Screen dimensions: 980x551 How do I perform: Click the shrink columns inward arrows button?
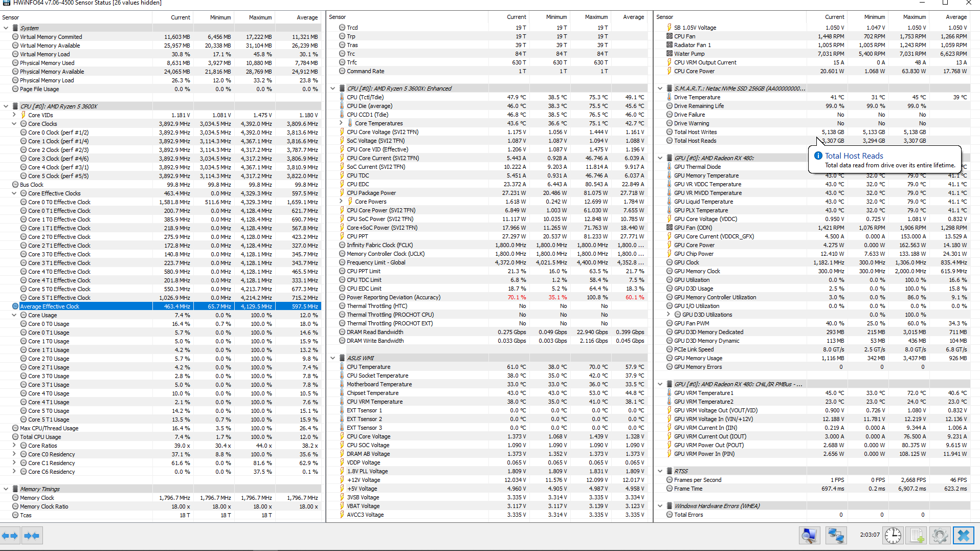(x=32, y=536)
